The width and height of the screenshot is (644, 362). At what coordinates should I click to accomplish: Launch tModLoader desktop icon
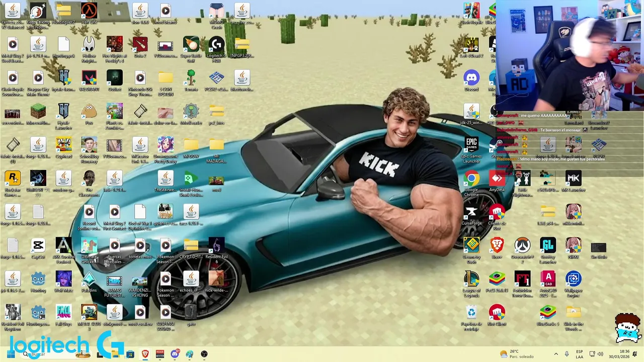(x=191, y=112)
